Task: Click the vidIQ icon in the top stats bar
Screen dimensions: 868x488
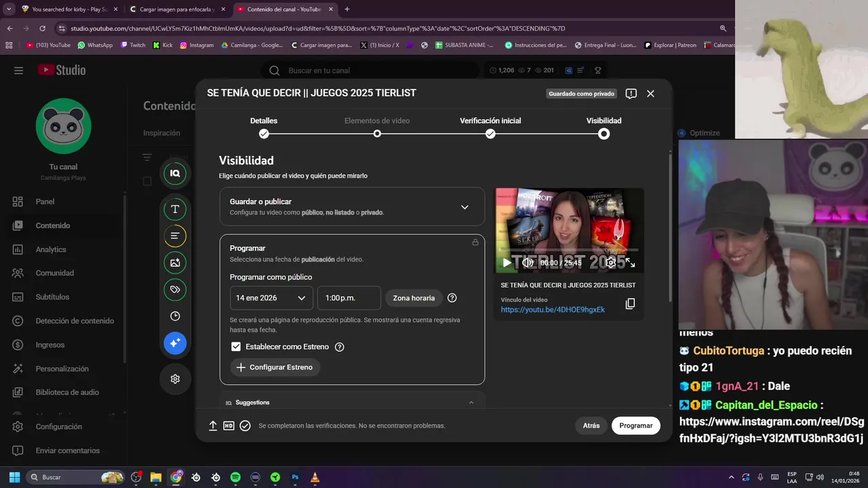Action: click(x=568, y=70)
